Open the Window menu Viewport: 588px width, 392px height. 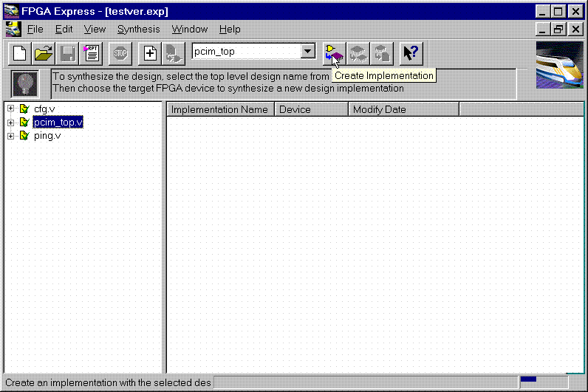click(x=190, y=30)
